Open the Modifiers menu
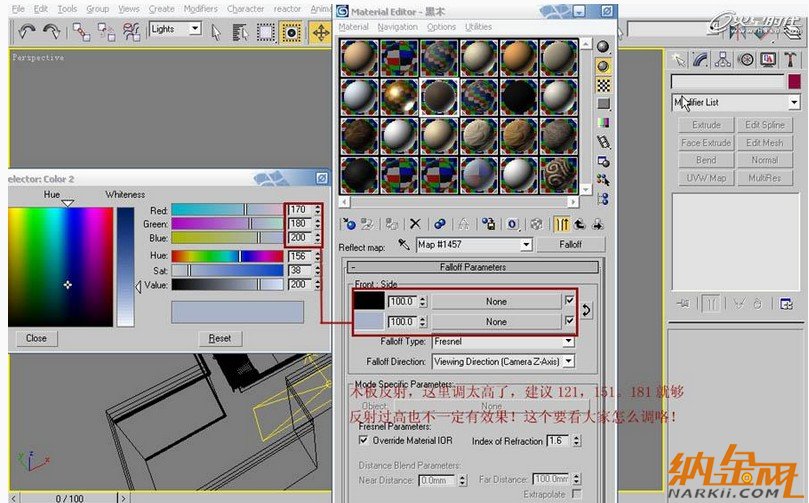This screenshot has height=503, width=809. click(x=201, y=9)
